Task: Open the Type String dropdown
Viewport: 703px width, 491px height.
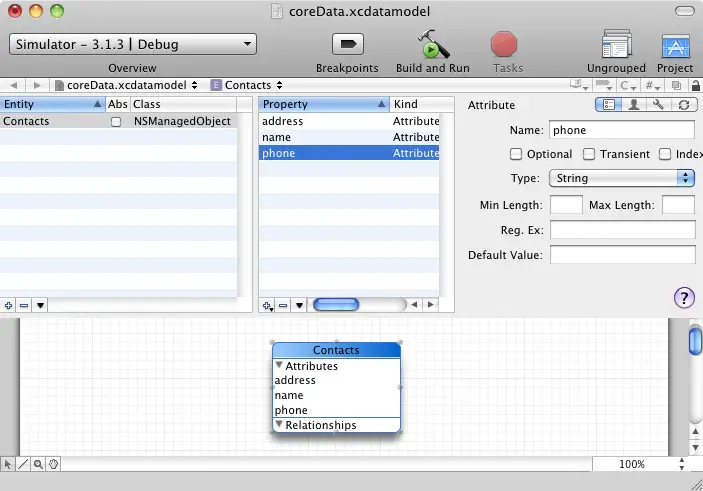Action: point(621,178)
